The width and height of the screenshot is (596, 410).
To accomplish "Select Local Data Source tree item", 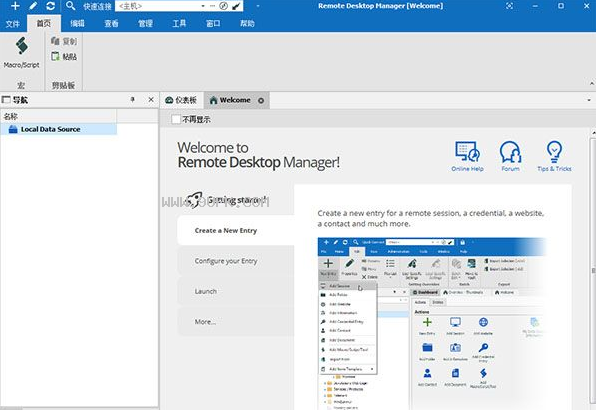I will [x=59, y=129].
